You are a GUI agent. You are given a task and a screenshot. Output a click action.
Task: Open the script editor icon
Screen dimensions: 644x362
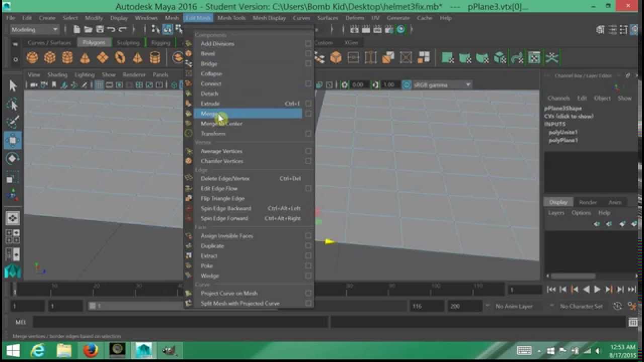coord(633,322)
